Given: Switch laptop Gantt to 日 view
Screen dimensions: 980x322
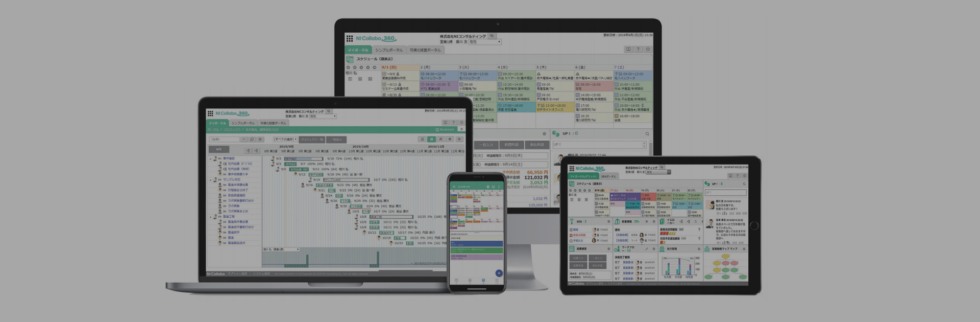Looking at the screenshot, I should (x=422, y=139).
